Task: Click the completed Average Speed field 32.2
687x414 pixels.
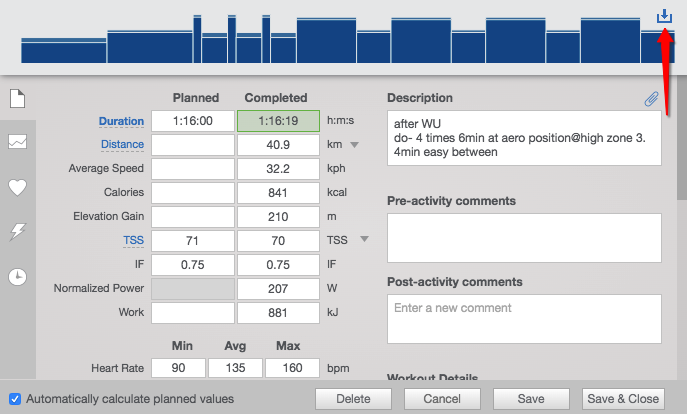Action: (x=278, y=169)
